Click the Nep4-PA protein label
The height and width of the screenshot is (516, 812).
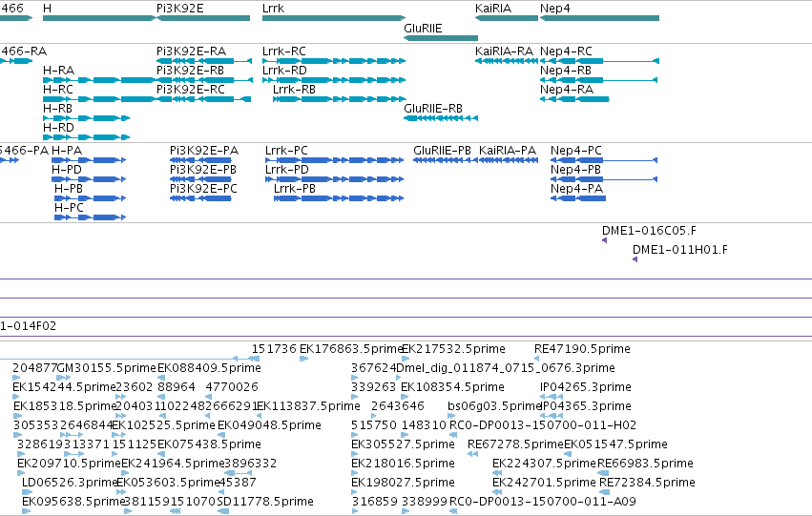[576, 189]
